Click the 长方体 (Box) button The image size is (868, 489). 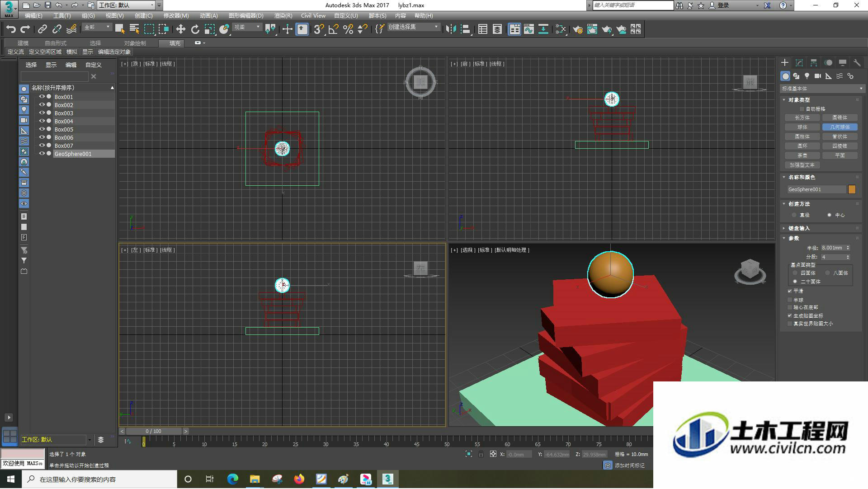click(802, 118)
